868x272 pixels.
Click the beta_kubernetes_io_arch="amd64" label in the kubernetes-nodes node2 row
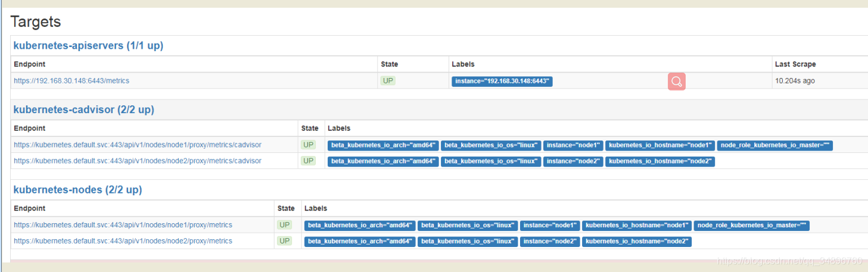[360, 242]
